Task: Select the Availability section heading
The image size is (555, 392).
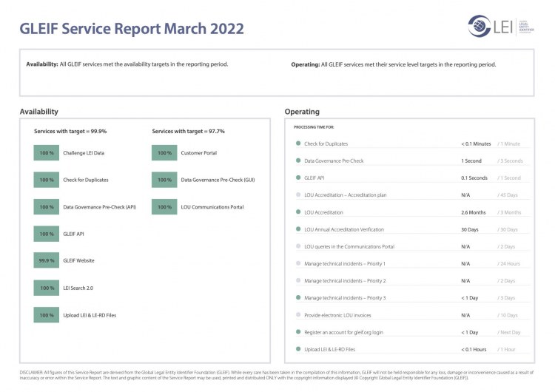Action: coord(39,112)
